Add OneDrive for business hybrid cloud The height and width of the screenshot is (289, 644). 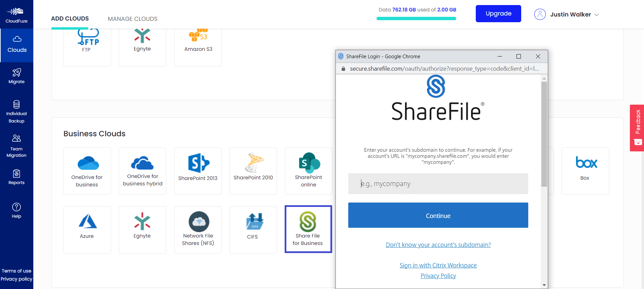click(x=142, y=171)
